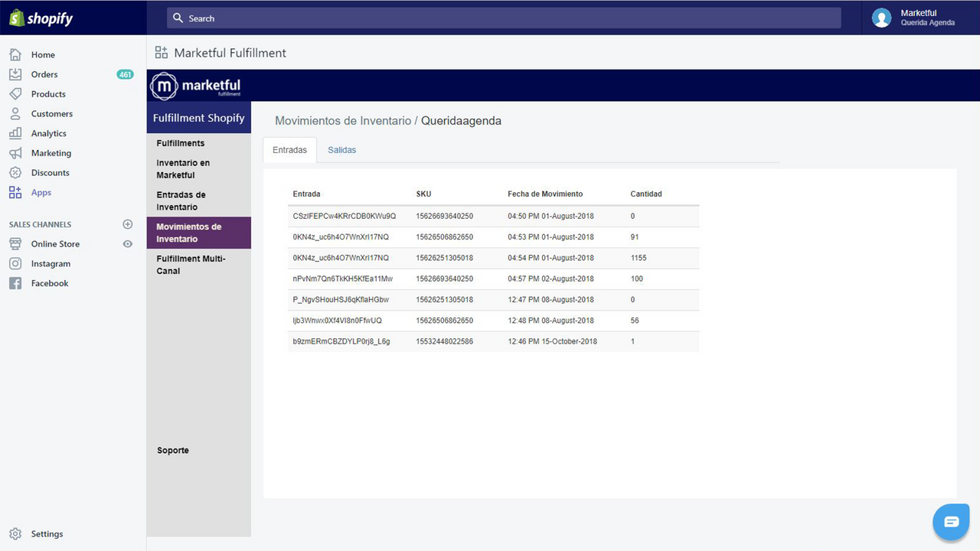Select the Instagram sales channel
Image resolution: width=980 pixels, height=551 pixels.
(51, 263)
